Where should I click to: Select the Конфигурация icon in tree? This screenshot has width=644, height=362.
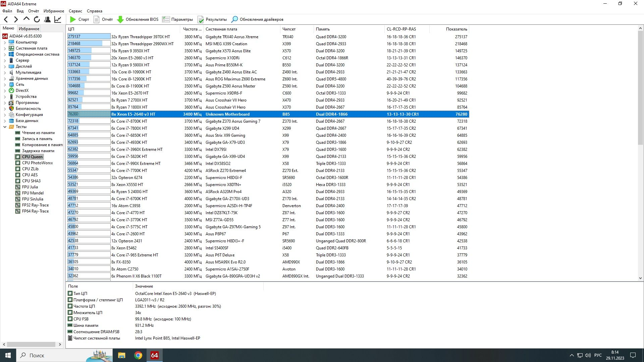(x=11, y=115)
